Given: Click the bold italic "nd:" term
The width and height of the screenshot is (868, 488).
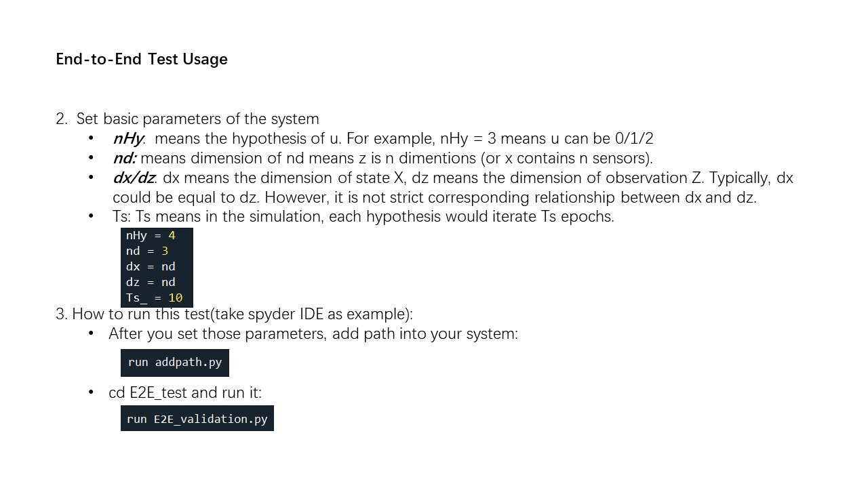Looking at the screenshot, I should tap(125, 159).
